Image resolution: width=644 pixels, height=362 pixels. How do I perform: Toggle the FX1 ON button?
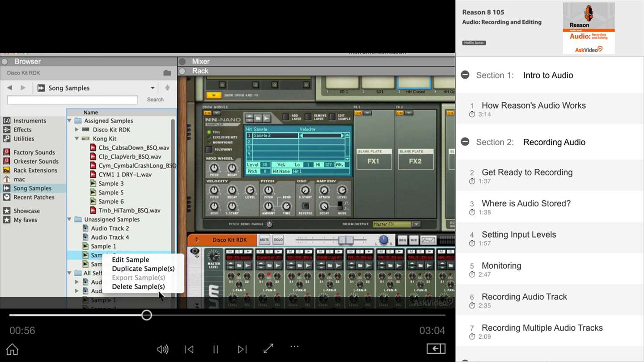pyautogui.click(x=358, y=113)
